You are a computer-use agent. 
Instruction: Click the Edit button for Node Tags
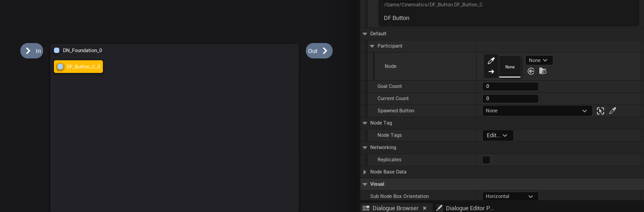[x=498, y=135]
